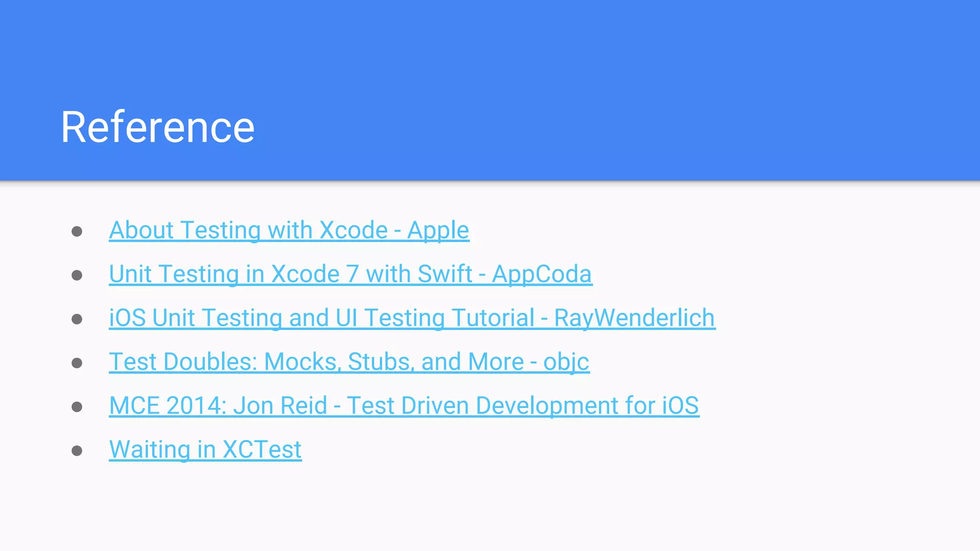Viewport: 980px width, 551px height.
Task: Click bullet point before About Testing link
Action: tap(77, 232)
